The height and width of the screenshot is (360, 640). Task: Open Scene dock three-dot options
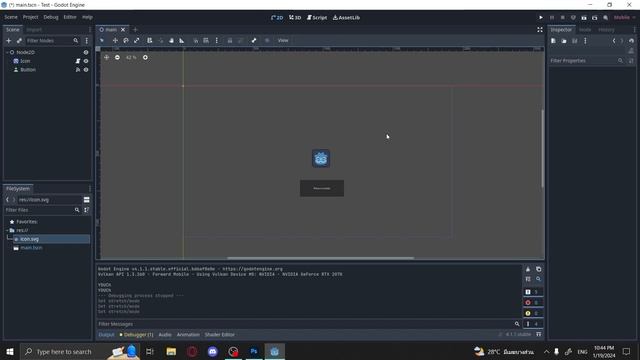pyautogui.click(x=90, y=29)
